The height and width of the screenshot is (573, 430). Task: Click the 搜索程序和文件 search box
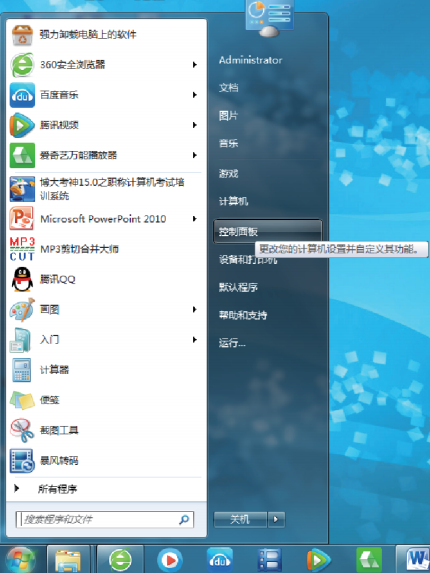point(104,519)
